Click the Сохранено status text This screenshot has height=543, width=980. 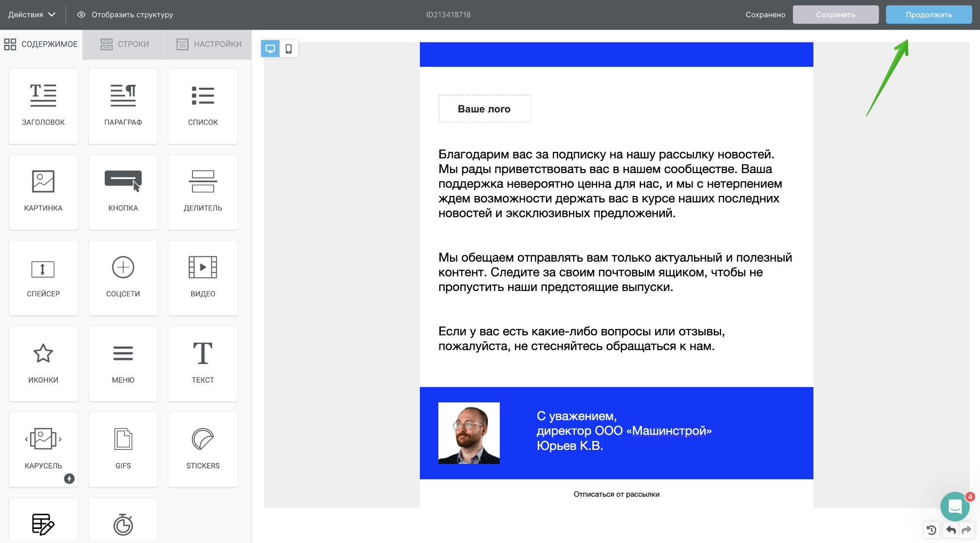(765, 15)
